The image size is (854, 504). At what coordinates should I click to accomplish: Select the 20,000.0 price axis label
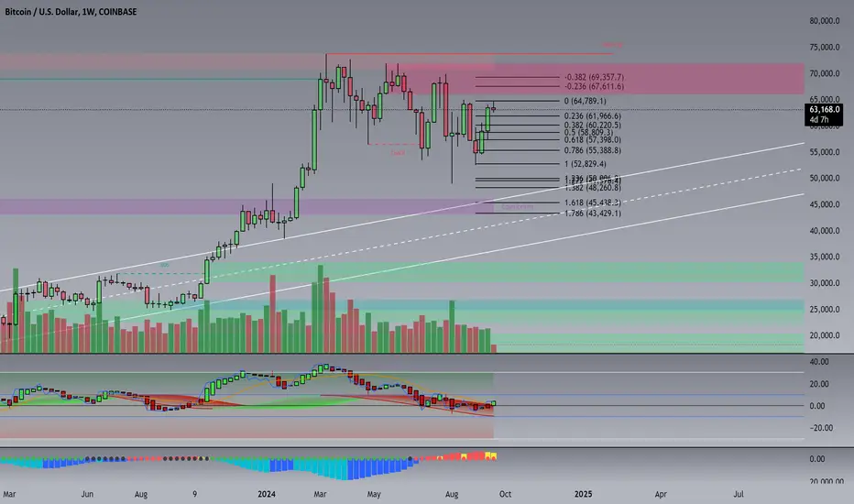[x=824, y=335]
